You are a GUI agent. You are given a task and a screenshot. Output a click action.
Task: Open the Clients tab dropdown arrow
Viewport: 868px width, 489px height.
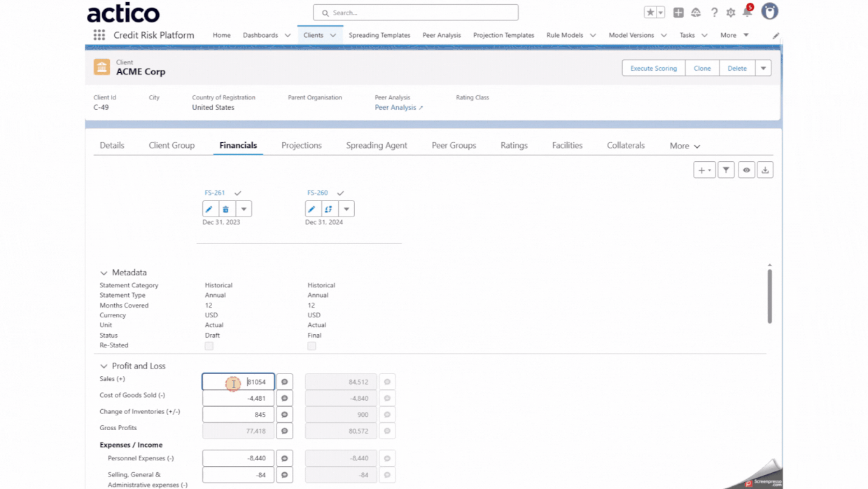click(333, 35)
